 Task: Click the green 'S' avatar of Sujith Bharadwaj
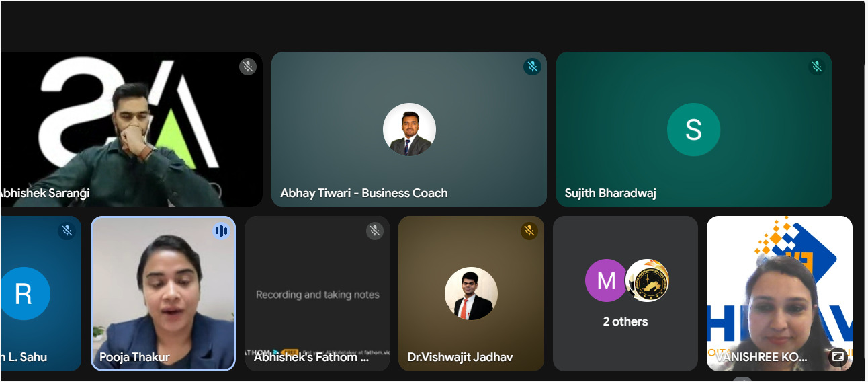[693, 130]
